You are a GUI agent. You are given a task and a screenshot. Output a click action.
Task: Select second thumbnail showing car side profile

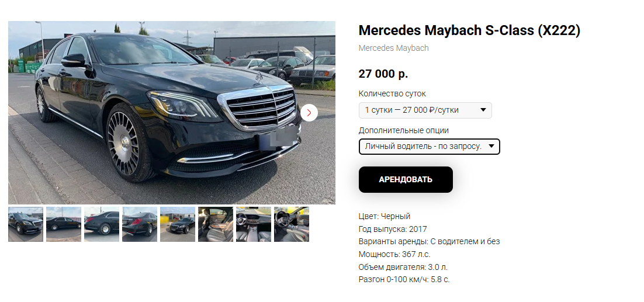pos(64,224)
